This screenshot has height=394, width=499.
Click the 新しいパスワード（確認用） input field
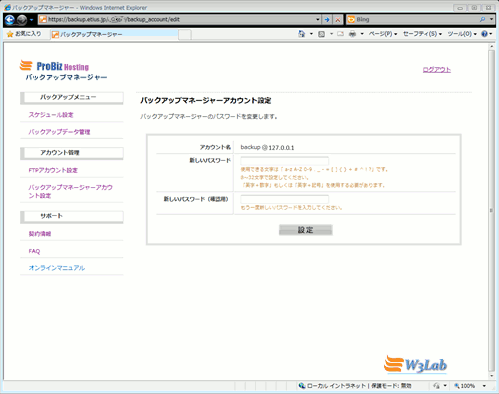point(285,199)
